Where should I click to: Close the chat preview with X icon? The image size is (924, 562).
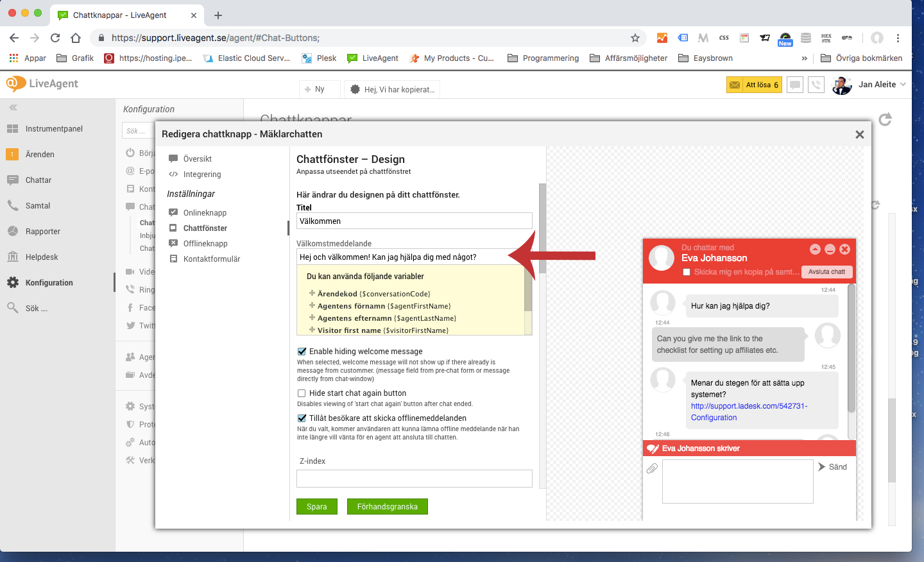[844, 250]
